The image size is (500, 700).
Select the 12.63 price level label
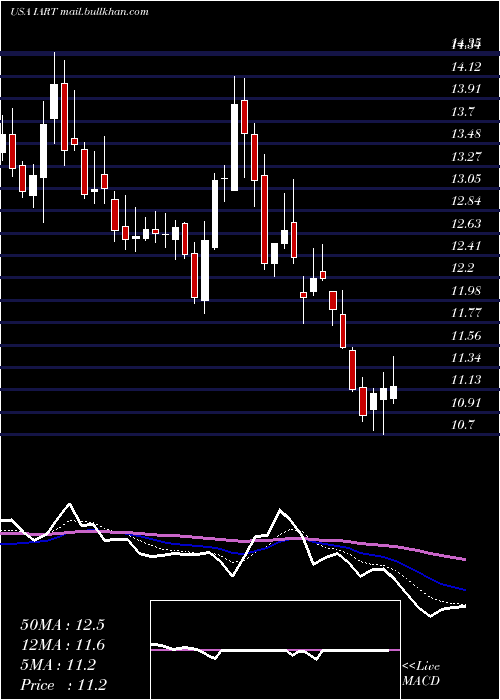466,223
